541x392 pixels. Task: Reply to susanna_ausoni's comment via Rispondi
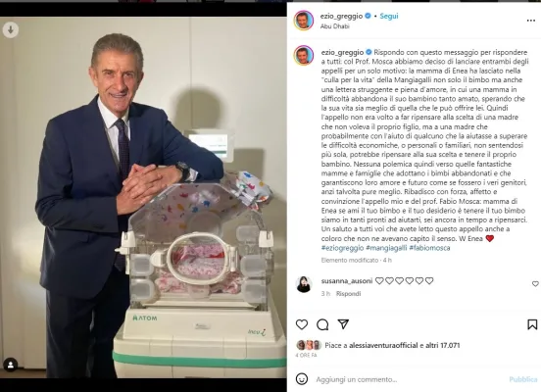pos(348,294)
